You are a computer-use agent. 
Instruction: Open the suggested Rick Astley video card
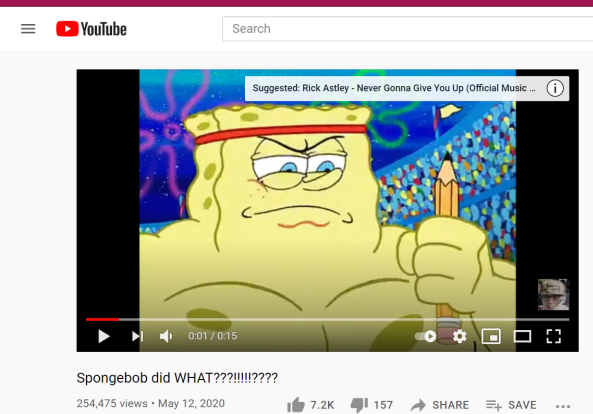coord(394,88)
